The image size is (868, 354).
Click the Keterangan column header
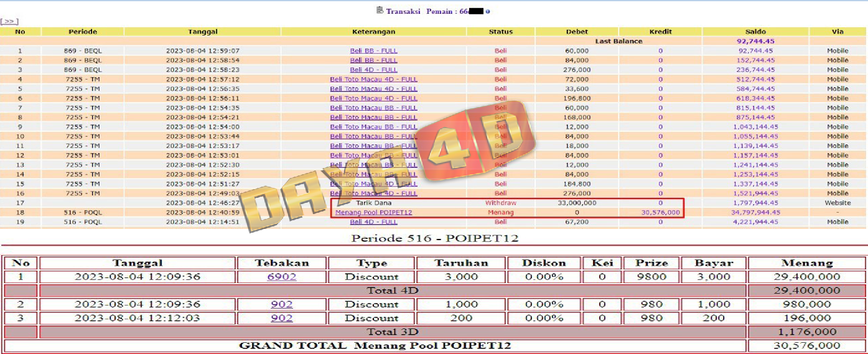(373, 32)
